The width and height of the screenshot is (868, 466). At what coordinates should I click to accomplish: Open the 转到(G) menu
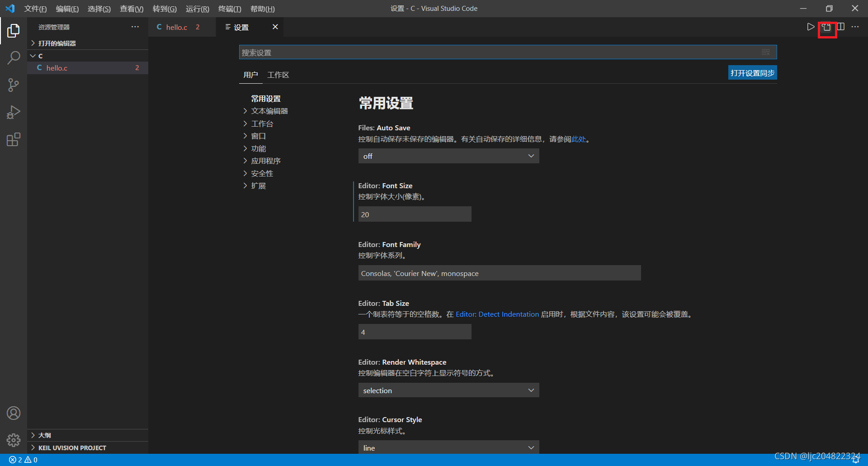pyautogui.click(x=165, y=9)
